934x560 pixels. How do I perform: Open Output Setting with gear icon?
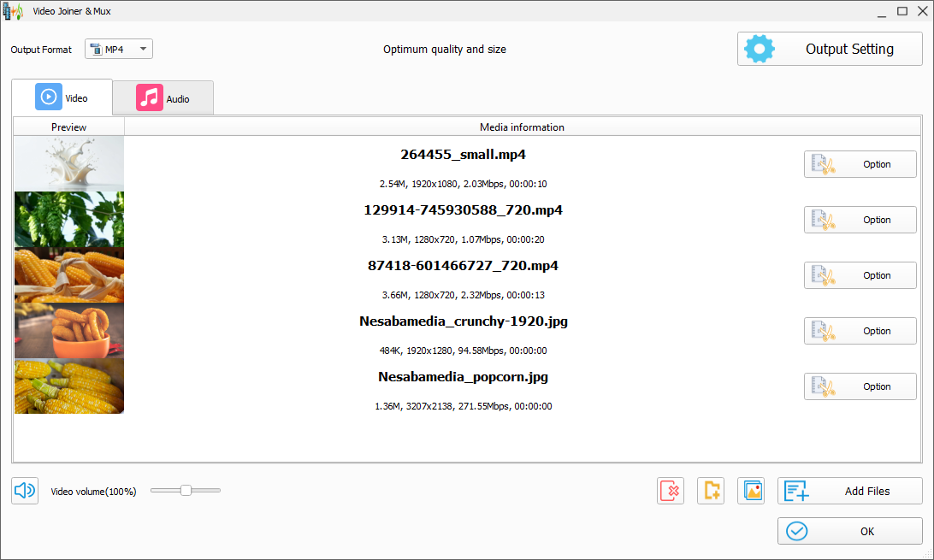tap(829, 49)
